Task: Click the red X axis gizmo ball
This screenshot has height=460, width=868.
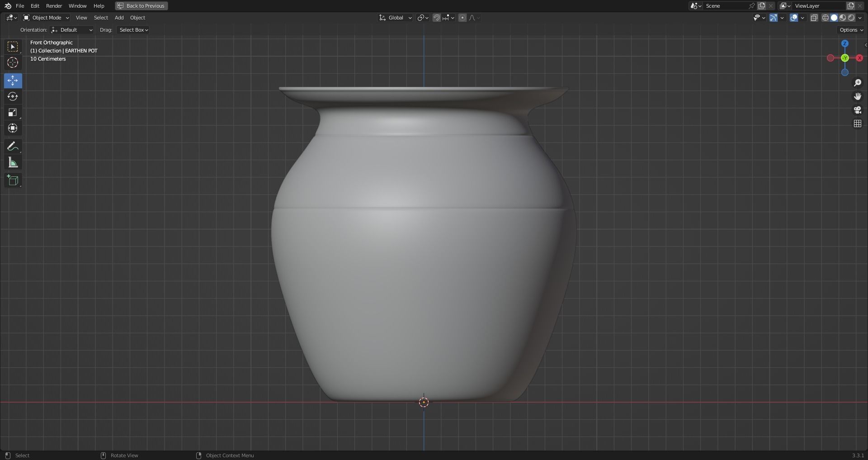Action: [x=859, y=58]
